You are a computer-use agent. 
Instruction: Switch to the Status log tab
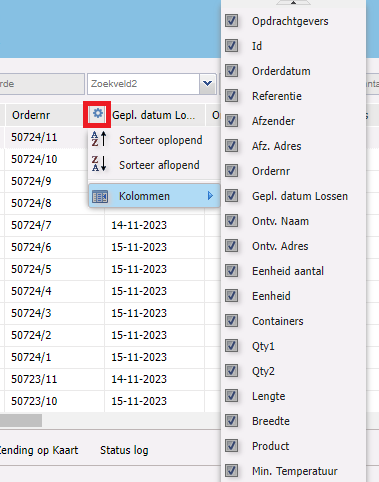point(124,450)
